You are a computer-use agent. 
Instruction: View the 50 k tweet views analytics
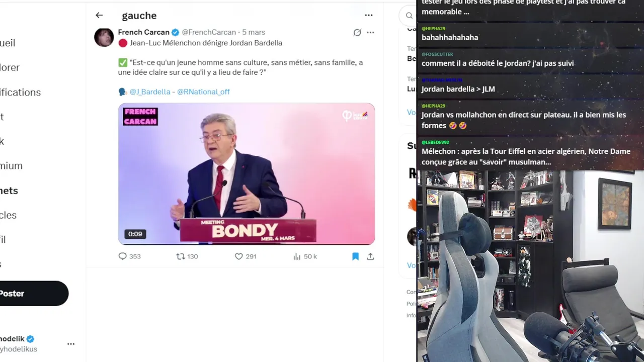point(305,256)
